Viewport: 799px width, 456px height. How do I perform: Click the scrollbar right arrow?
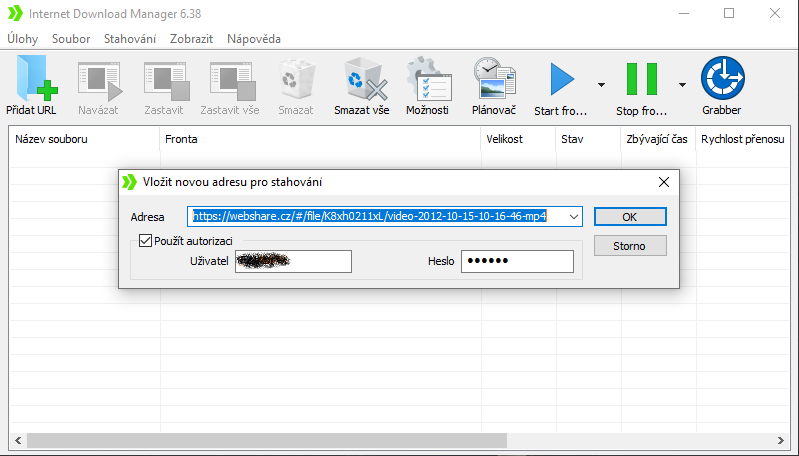(781, 440)
